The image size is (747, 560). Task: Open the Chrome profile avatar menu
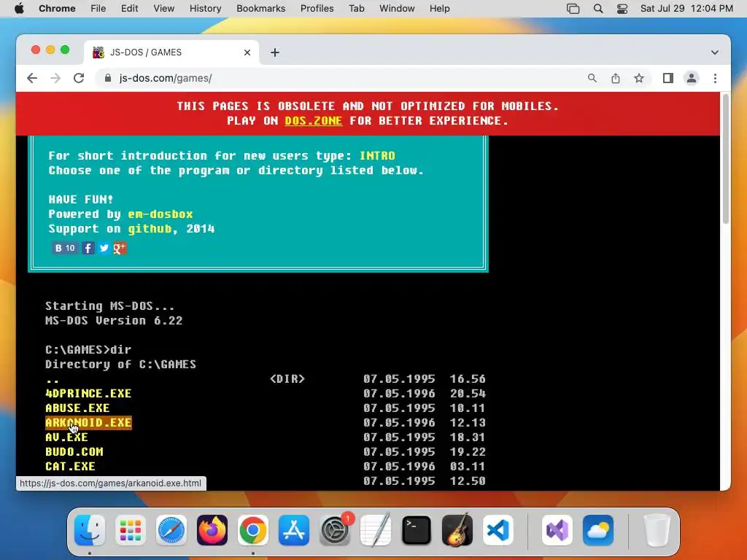coord(692,78)
